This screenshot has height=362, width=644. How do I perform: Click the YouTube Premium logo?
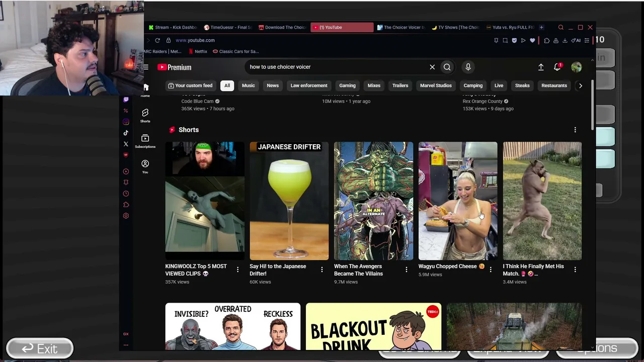[174, 67]
